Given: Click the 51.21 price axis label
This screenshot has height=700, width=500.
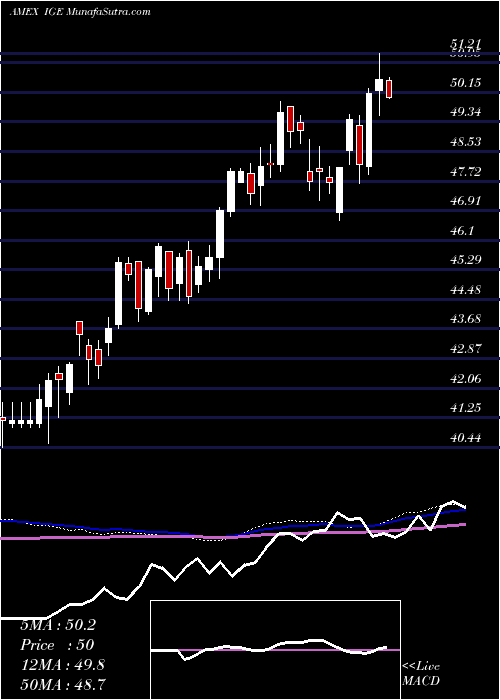Looking at the screenshot, I should 466,44.
